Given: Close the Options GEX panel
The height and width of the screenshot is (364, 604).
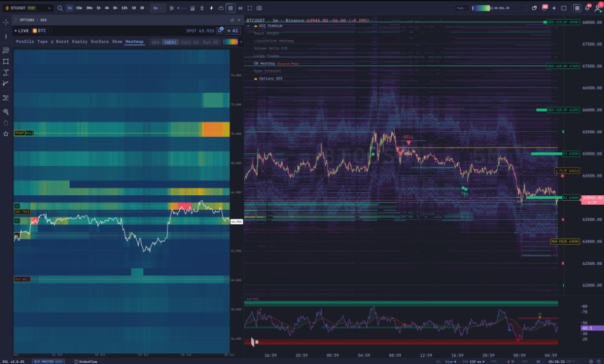Looking at the screenshot, I should tap(239, 20).
